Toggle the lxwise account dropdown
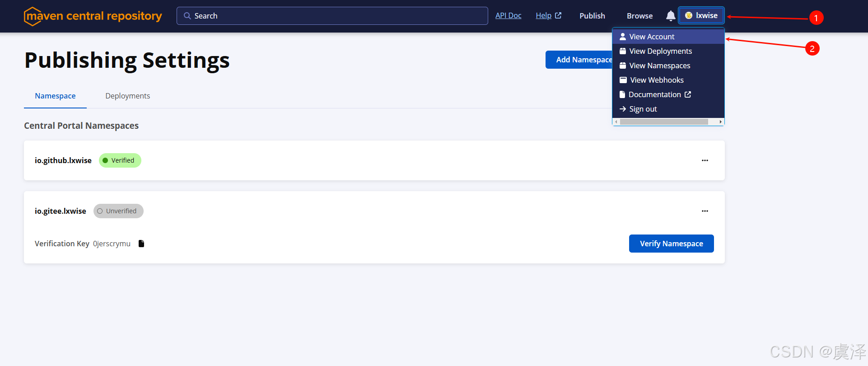 [701, 15]
